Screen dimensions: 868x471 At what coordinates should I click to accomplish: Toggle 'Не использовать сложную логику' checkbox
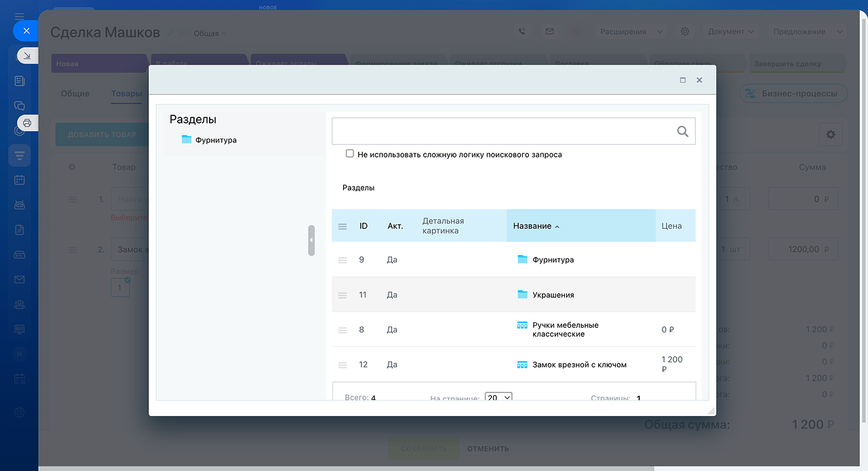[350, 154]
